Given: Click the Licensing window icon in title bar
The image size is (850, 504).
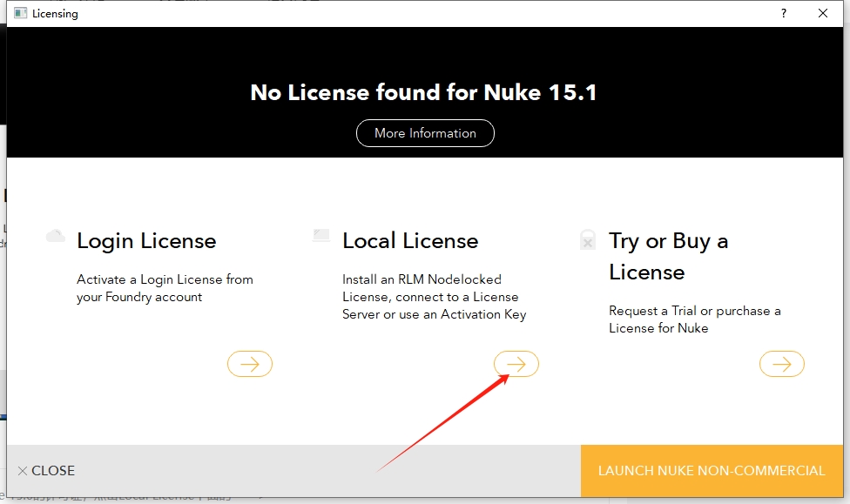Looking at the screenshot, I should 21,13.
